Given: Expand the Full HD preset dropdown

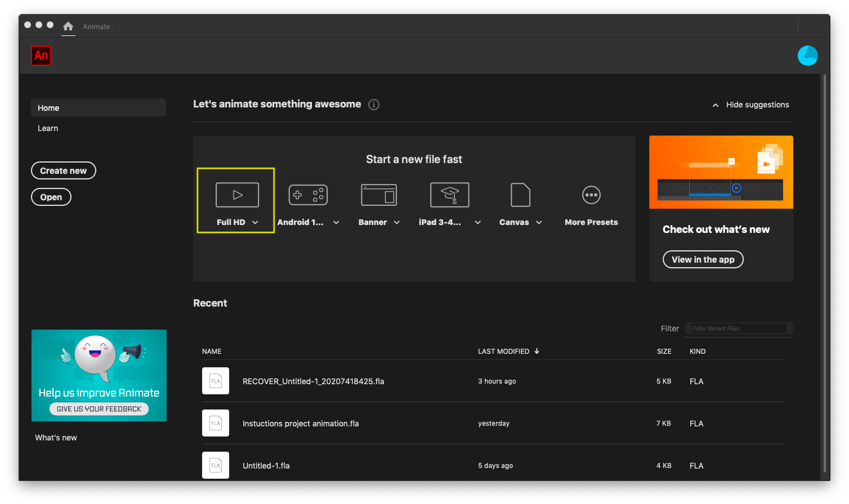Looking at the screenshot, I should [255, 223].
